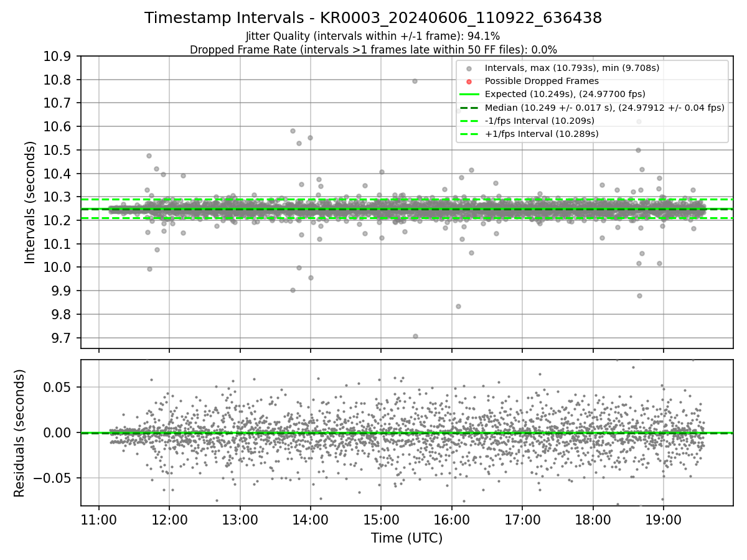Screen dimensions: 747x560
Task: Click the highest outlier point near 10.8 seconds
Action: click(x=415, y=81)
